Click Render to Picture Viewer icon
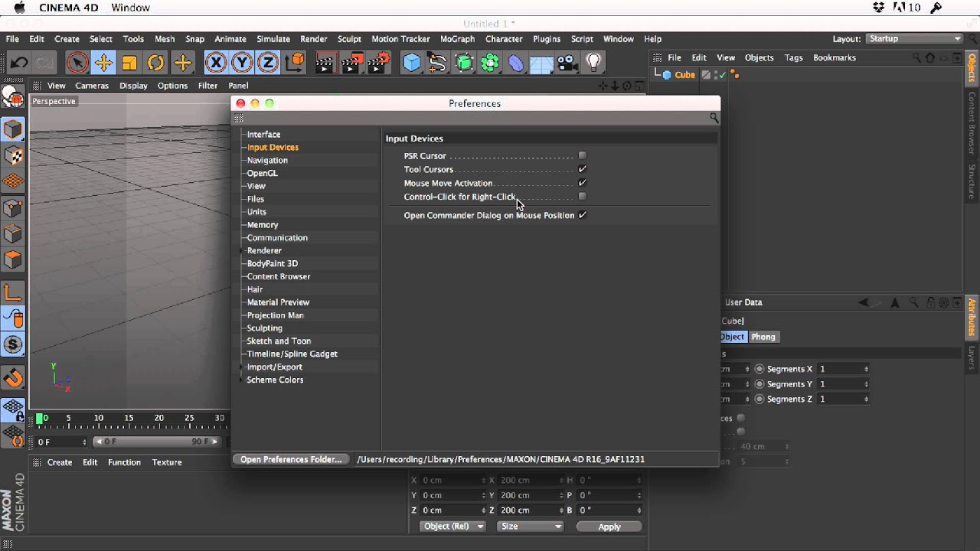The height and width of the screenshot is (551, 980). (x=351, y=63)
